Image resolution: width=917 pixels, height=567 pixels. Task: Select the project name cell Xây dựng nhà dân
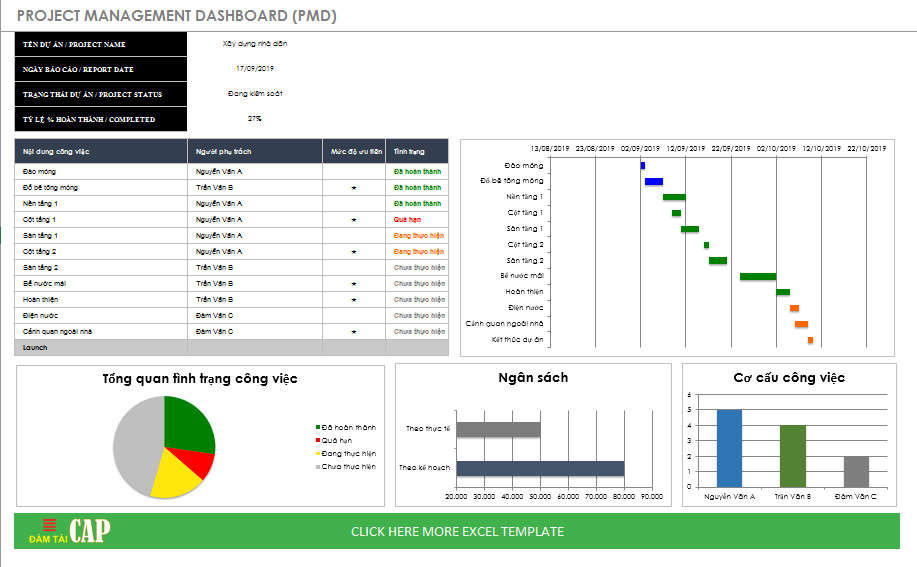tap(254, 44)
